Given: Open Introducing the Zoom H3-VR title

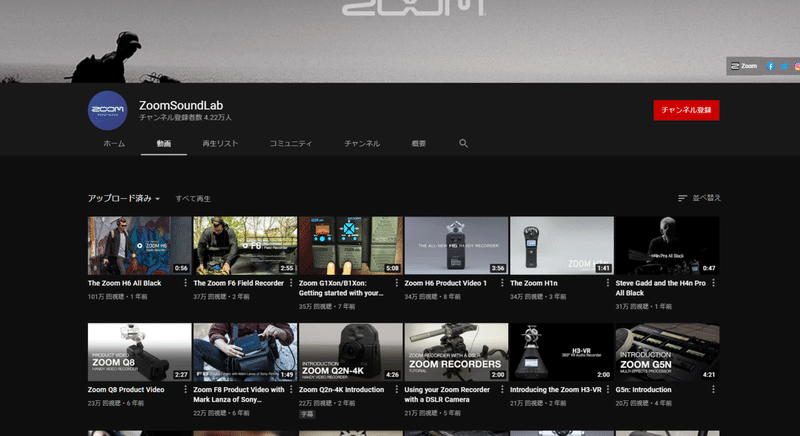Looking at the screenshot, I should [x=556, y=390].
